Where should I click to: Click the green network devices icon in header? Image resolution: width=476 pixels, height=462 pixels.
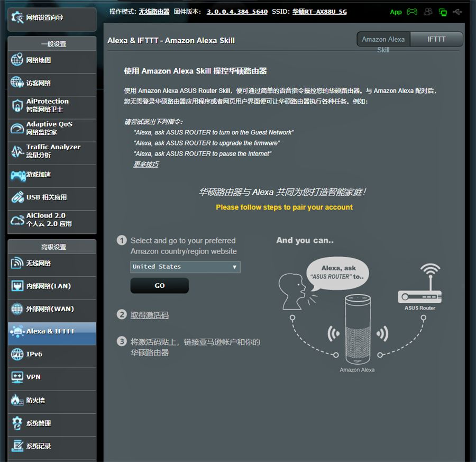click(443, 12)
